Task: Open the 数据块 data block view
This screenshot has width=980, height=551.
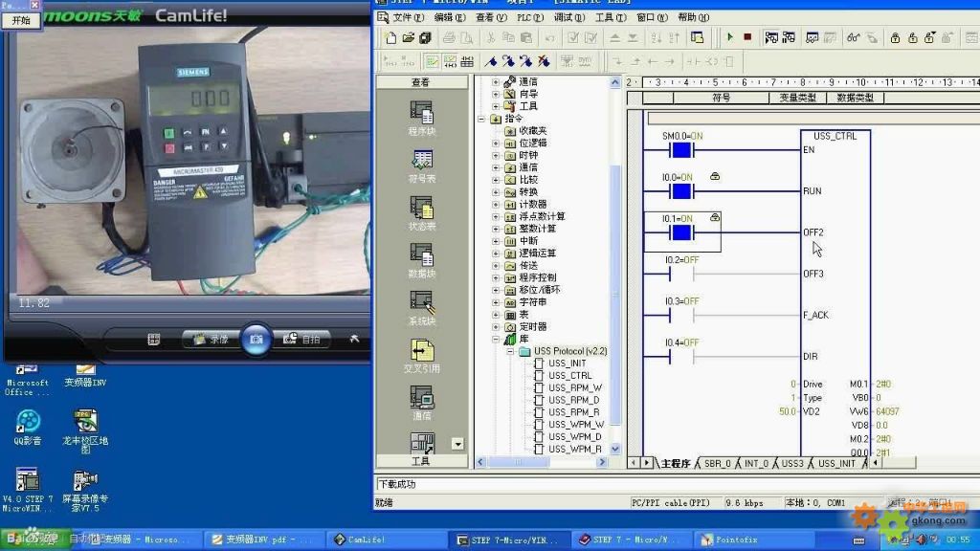Action: pos(422,261)
